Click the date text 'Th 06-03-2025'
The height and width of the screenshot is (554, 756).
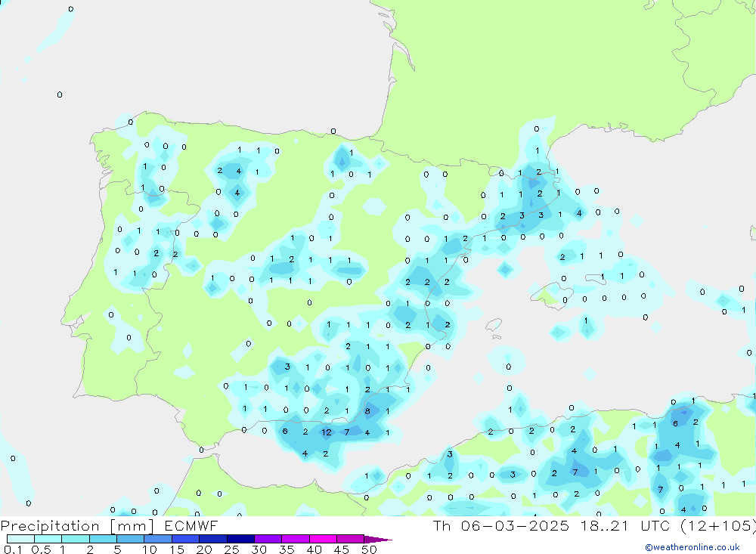click(x=500, y=525)
